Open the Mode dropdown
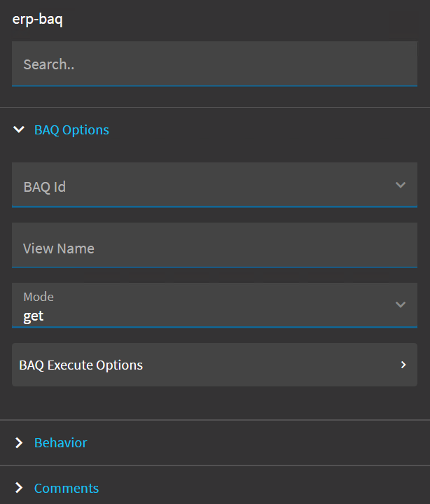 coord(214,305)
